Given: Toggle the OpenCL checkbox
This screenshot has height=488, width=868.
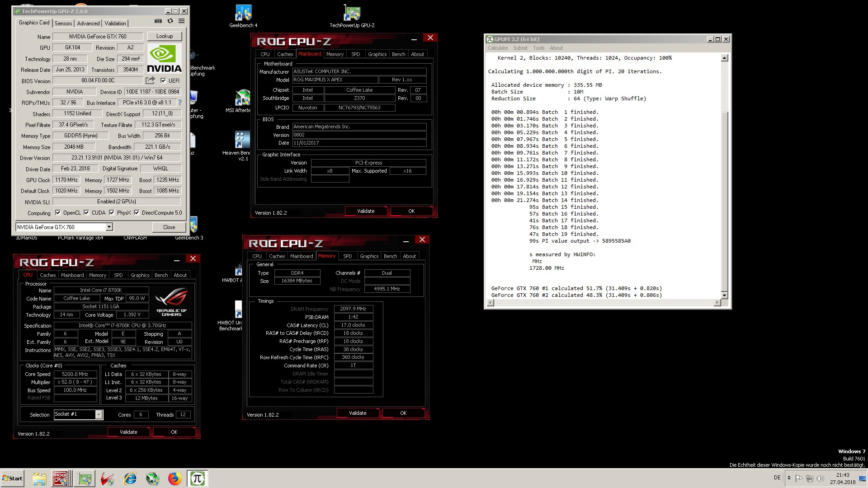Looking at the screenshot, I should click(58, 212).
